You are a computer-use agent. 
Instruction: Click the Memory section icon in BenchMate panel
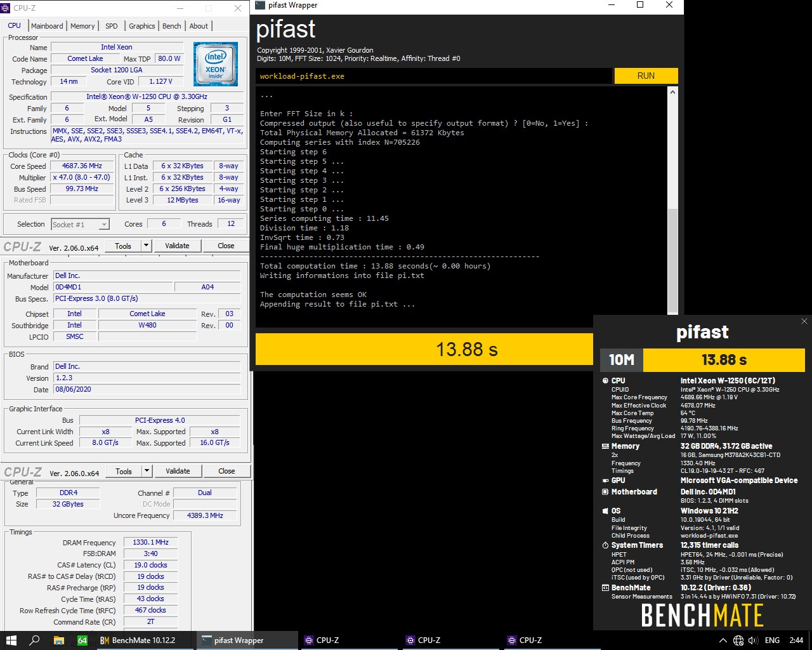(x=605, y=446)
